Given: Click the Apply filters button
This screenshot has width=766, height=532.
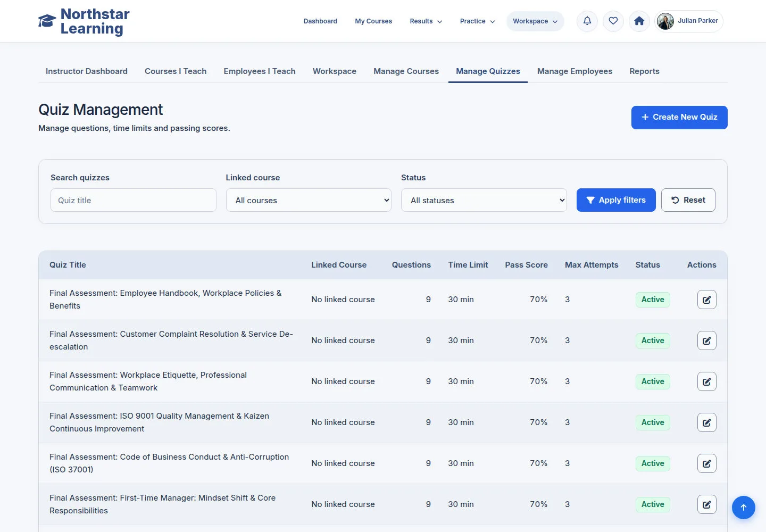Looking at the screenshot, I should pos(616,200).
